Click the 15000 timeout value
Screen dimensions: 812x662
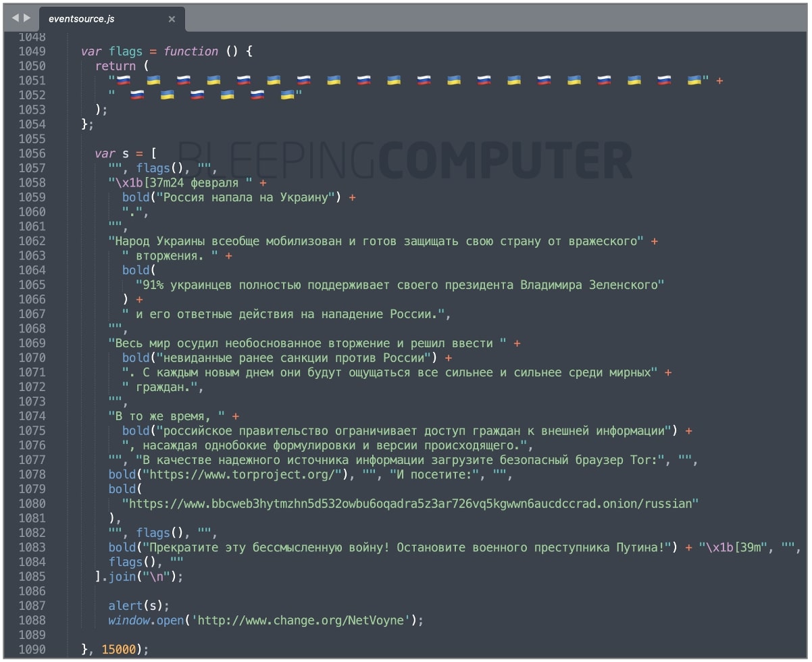point(119,650)
